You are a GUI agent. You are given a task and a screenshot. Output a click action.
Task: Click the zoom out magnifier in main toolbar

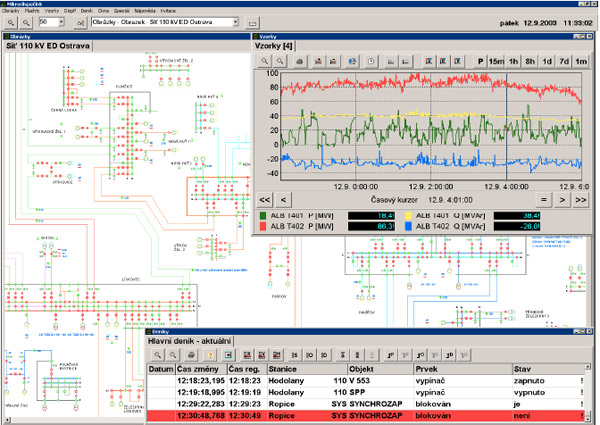point(25,20)
